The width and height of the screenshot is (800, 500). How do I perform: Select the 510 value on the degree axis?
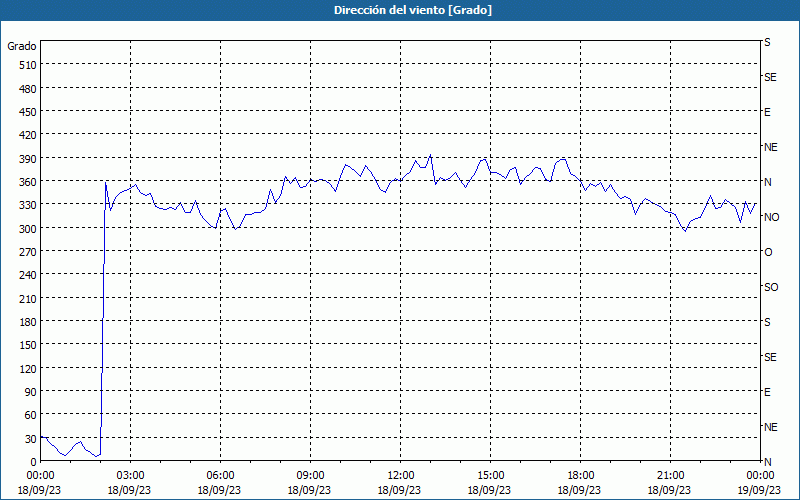tap(28, 65)
